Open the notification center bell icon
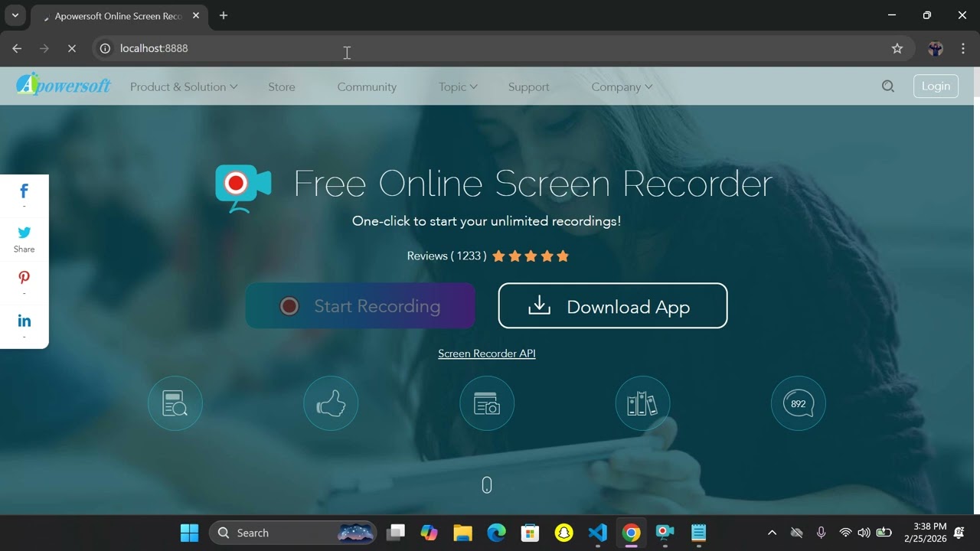 point(959,533)
